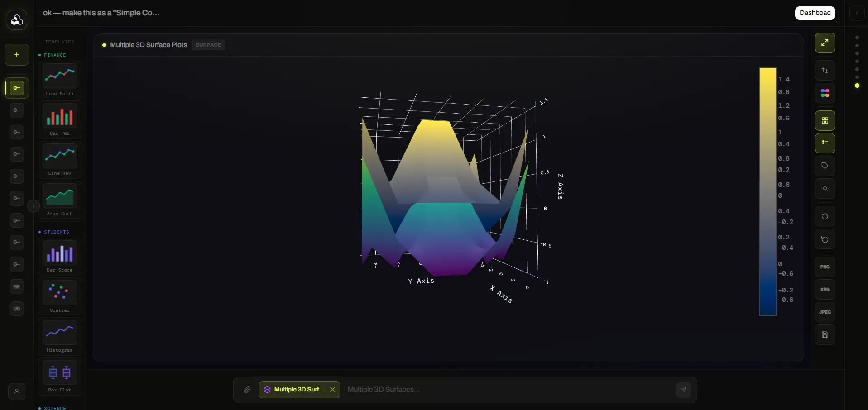
Task: Click the X Axis label
Action: click(x=501, y=294)
